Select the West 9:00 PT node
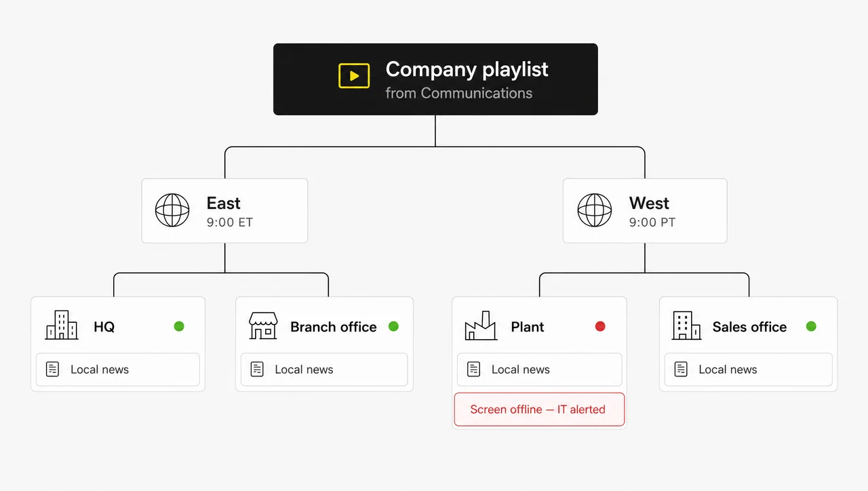 pos(645,211)
